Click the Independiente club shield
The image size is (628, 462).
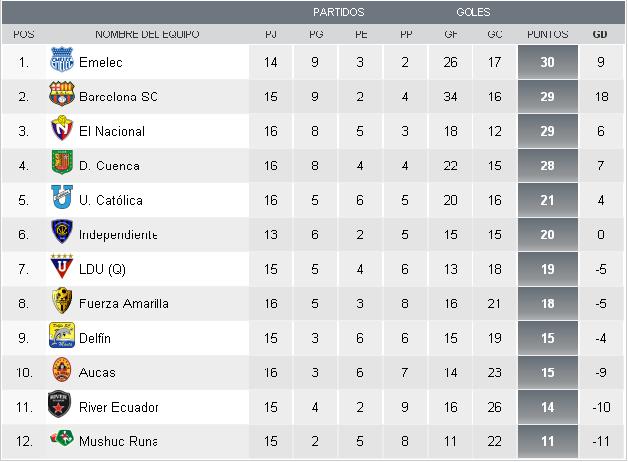point(62,234)
